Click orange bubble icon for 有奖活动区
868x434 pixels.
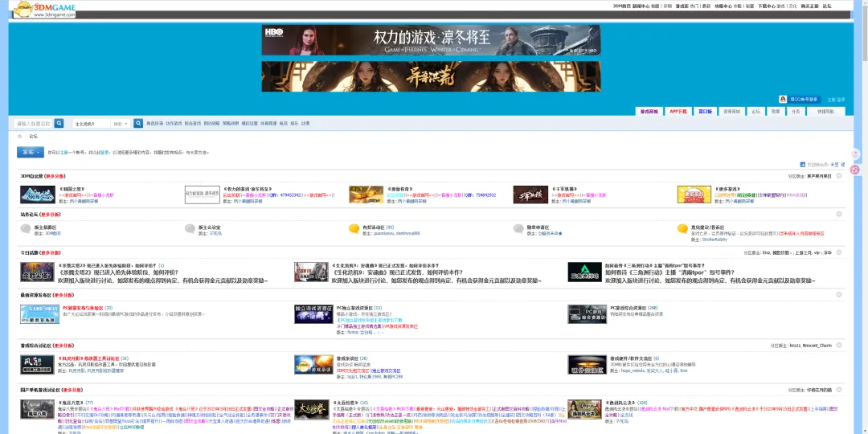[354, 228]
